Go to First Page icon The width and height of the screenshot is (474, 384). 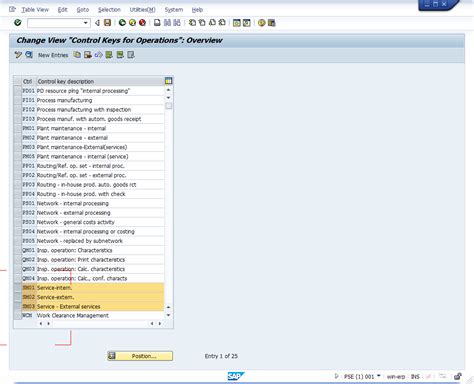[x=192, y=23]
